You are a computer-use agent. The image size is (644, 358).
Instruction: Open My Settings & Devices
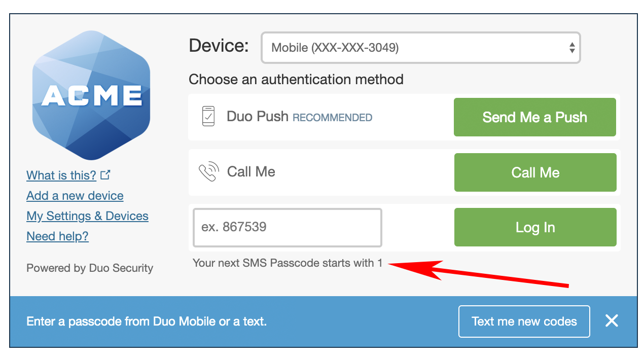point(87,216)
